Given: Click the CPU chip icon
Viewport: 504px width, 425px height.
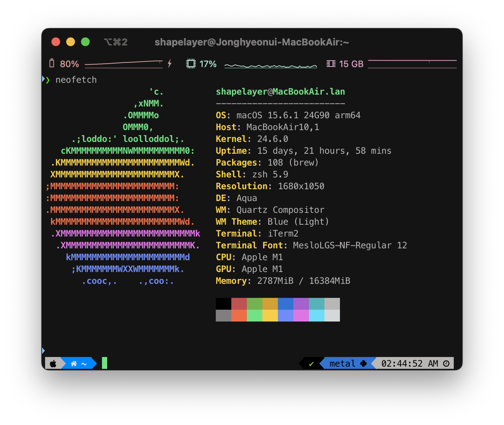Looking at the screenshot, I should (x=191, y=64).
